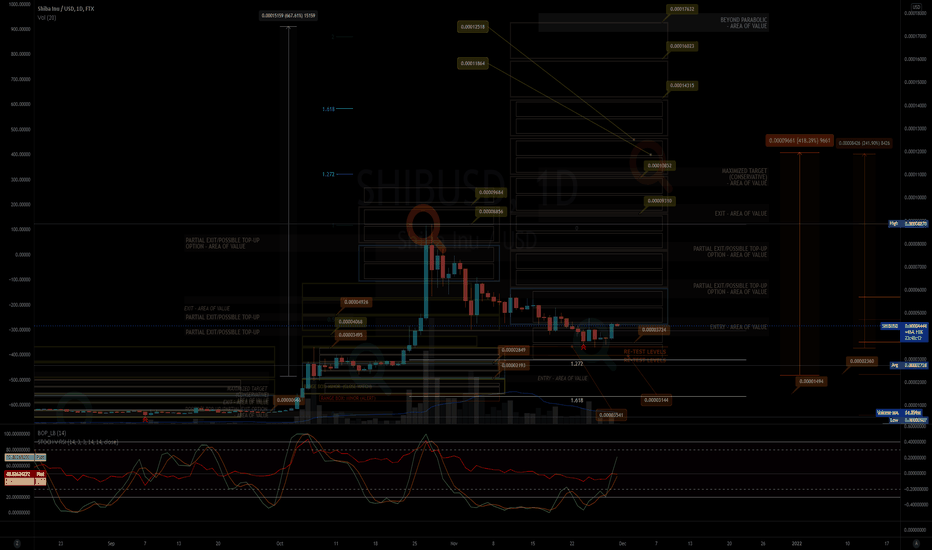Select the 0.00008426 (241.90%) range label
This screenshot has width=932, height=550.
coord(864,143)
